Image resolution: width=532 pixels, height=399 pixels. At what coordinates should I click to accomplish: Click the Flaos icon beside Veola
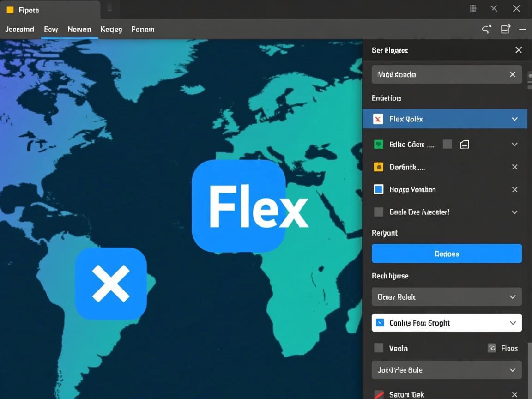coord(492,348)
